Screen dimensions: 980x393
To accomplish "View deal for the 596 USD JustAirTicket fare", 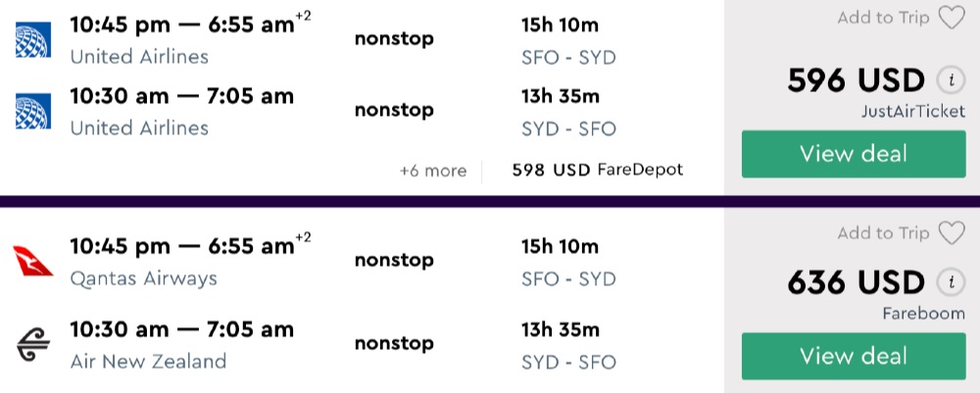I will click(854, 154).
